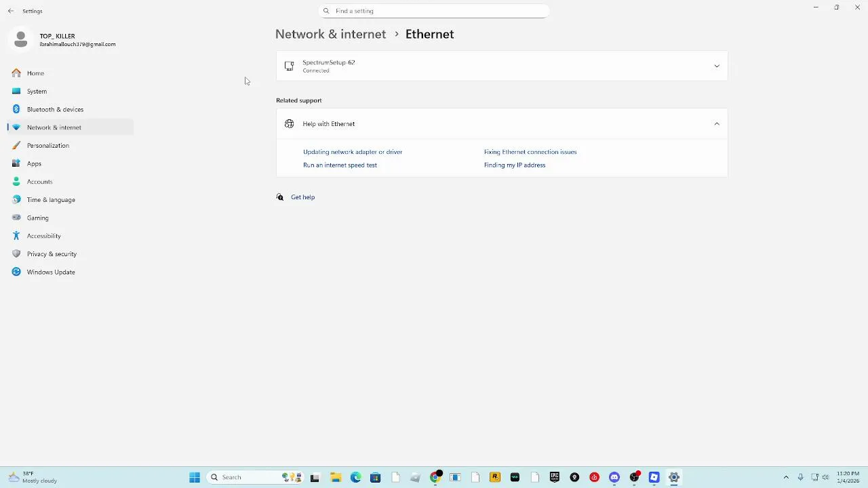Click the Get help link

(x=302, y=197)
